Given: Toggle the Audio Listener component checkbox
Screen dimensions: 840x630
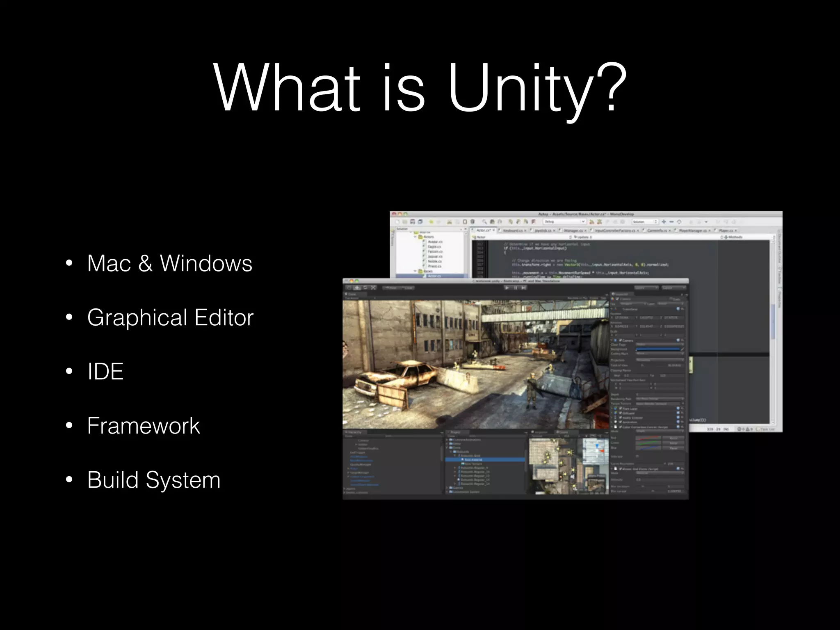Looking at the screenshot, I should [620, 418].
